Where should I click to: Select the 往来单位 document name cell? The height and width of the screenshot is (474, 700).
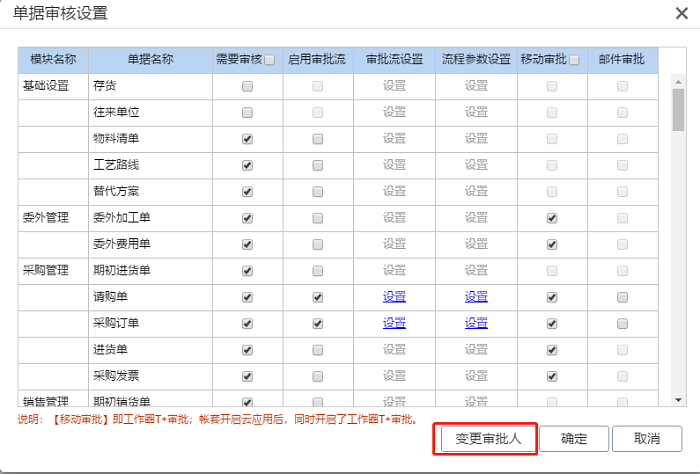coord(150,112)
